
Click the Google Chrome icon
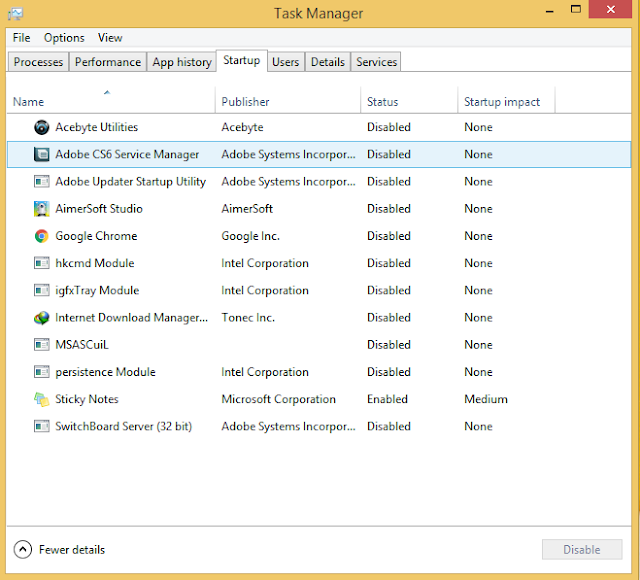point(41,236)
